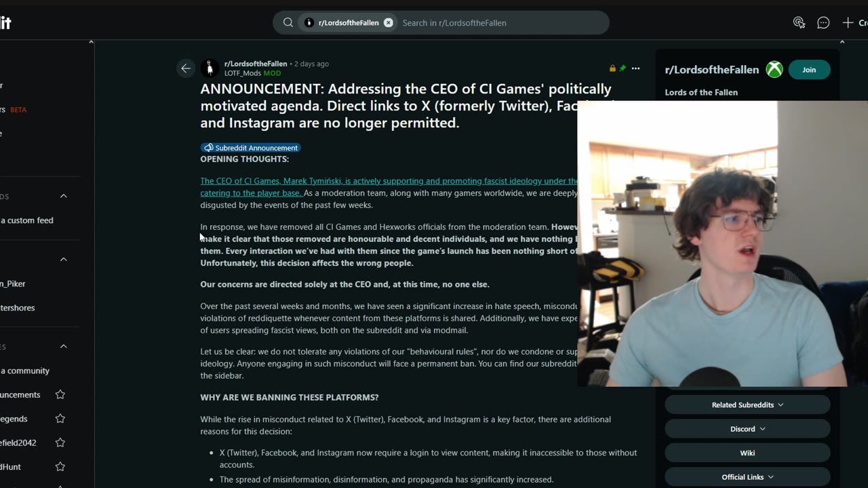The height and width of the screenshot is (488, 868).
Task: Click the 'OPENING THOUGHTS:' heading
Action: [244, 159]
